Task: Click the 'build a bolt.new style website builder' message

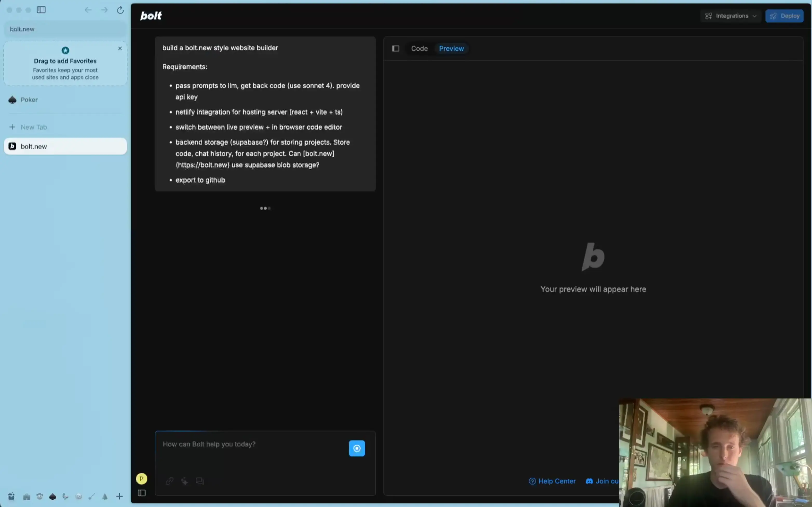Action: (220, 48)
